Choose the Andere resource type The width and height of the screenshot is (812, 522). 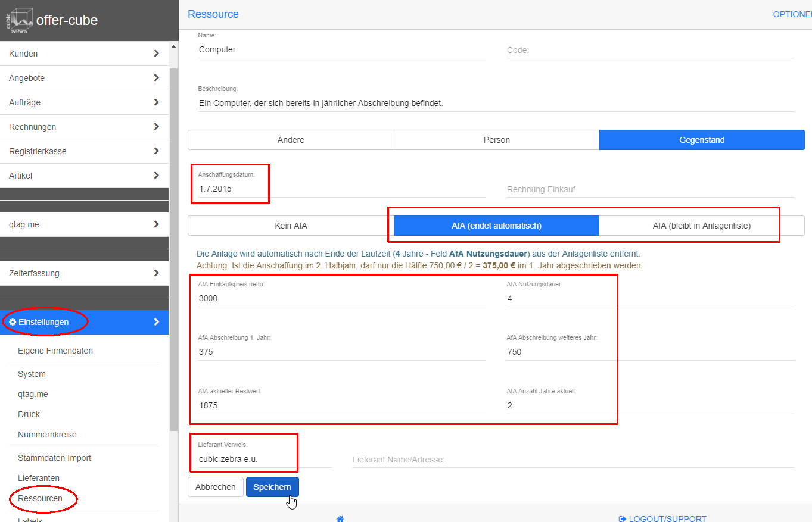(x=291, y=140)
